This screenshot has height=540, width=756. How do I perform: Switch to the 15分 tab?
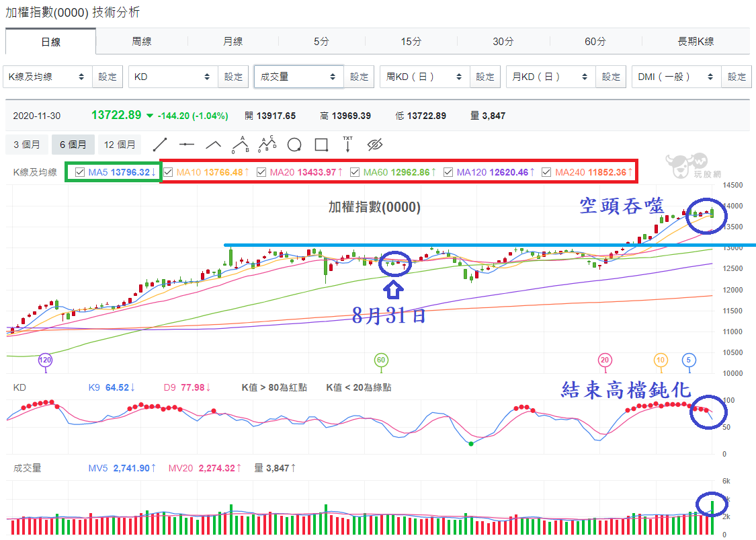(x=411, y=42)
